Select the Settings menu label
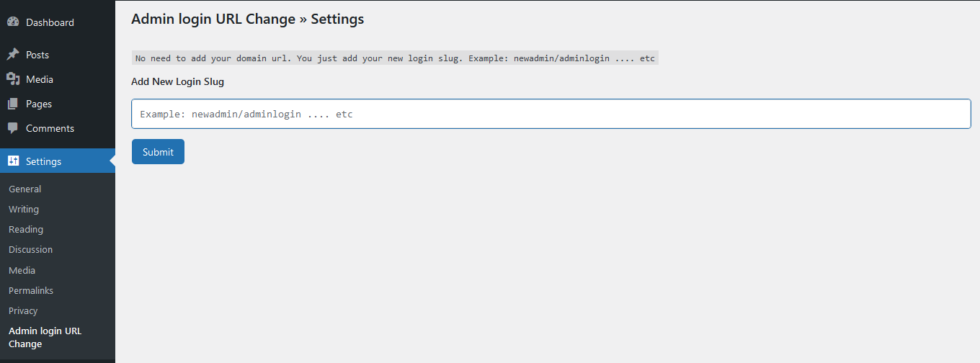Screen dimensions: 980x363 [44, 161]
